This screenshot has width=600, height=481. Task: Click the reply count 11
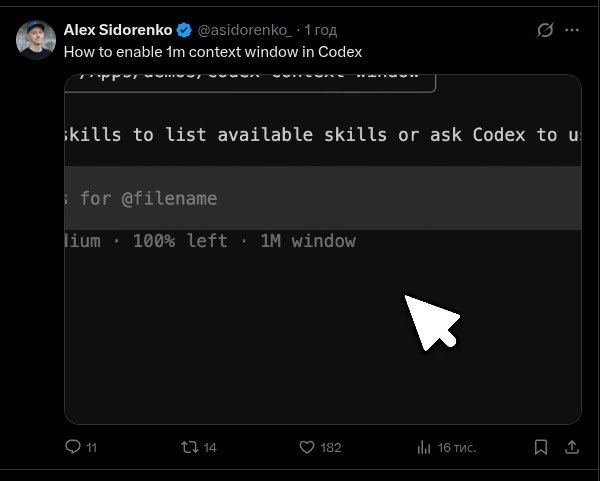92,448
